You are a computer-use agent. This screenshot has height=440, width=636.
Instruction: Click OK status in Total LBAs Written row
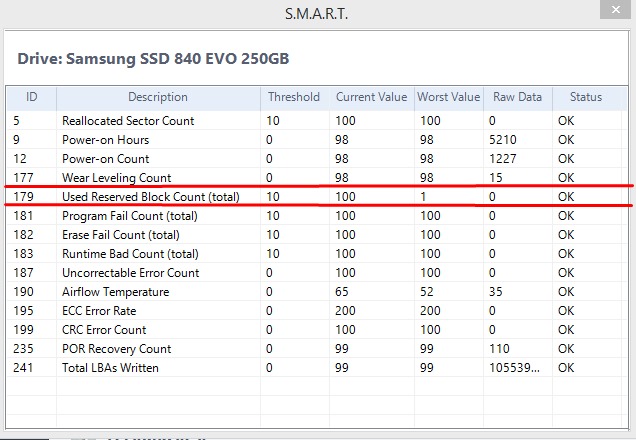(x=566, y=368)
